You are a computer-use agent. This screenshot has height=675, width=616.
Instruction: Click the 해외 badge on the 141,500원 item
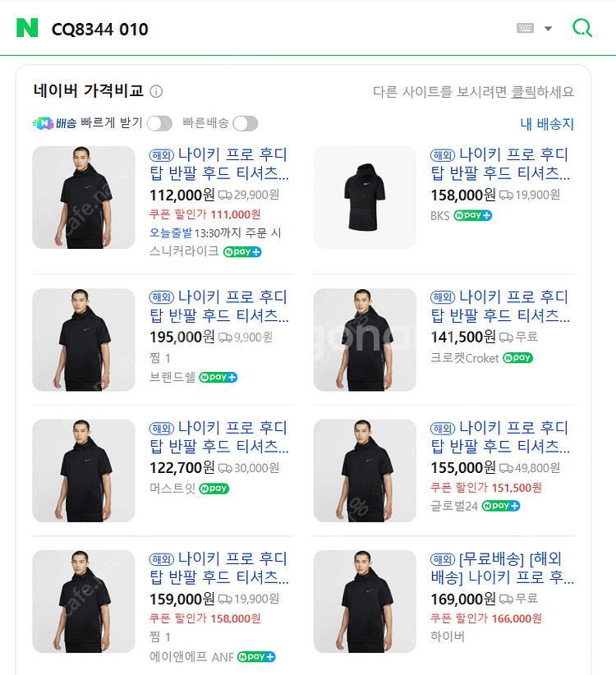tap(443, 297)
